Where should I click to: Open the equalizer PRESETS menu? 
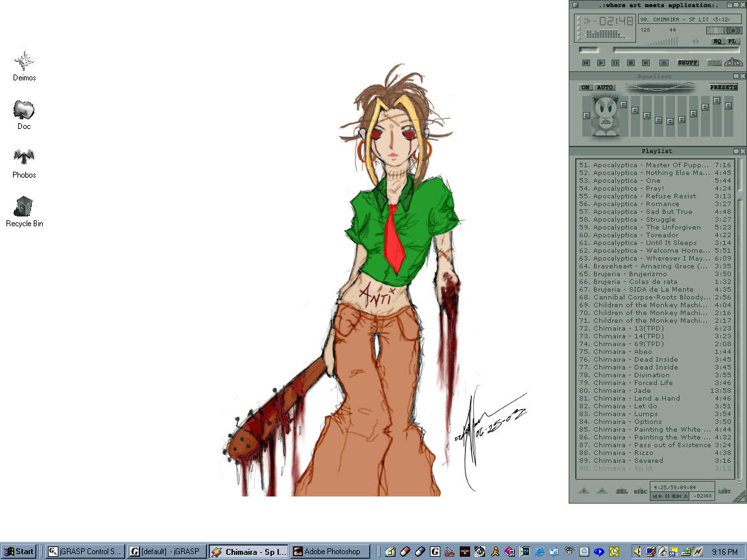724,87
